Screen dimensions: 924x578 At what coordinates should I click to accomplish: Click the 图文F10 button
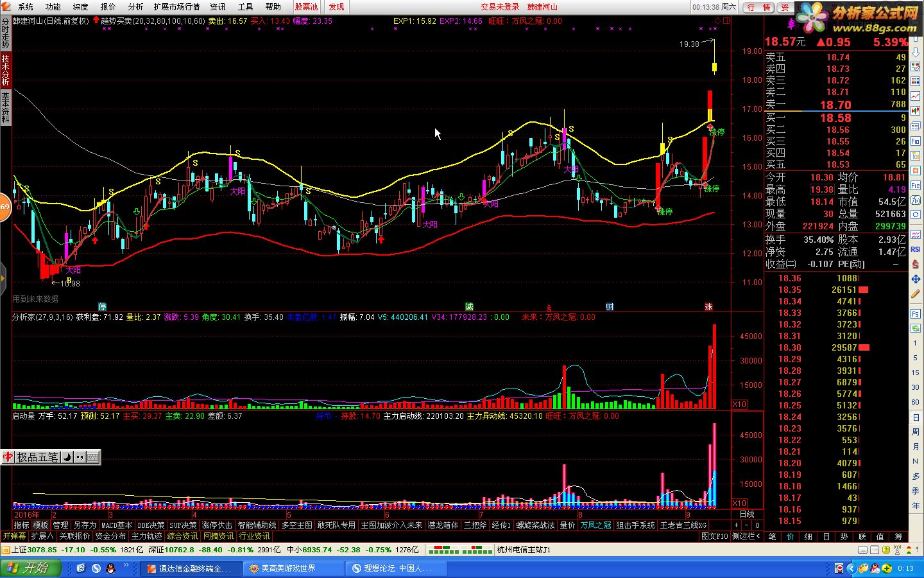tap(714, 536)
